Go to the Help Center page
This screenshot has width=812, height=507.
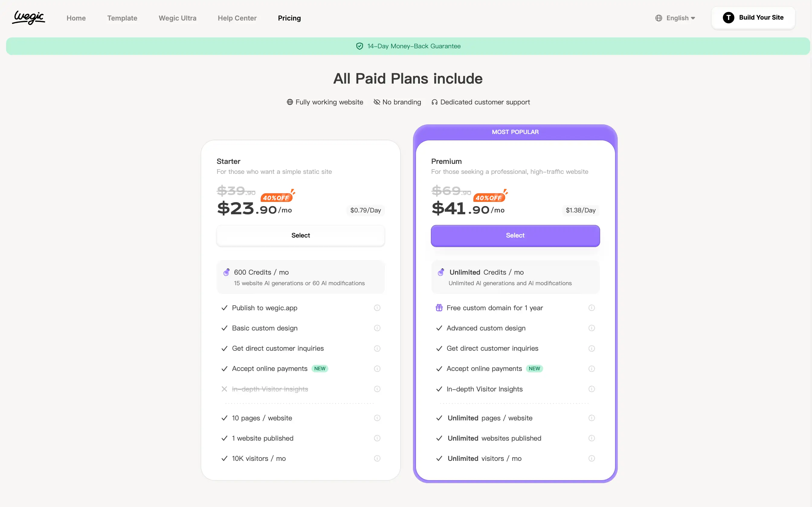(x=237, y=18)
